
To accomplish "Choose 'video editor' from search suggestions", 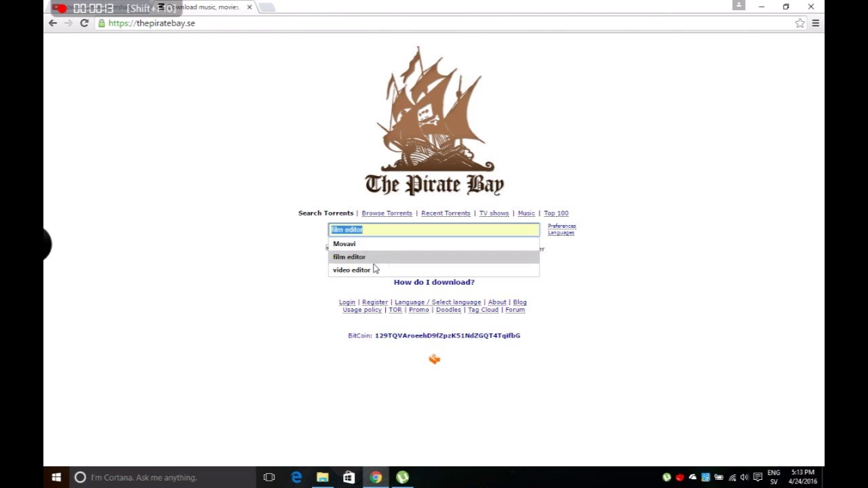I will click(434, 270).
